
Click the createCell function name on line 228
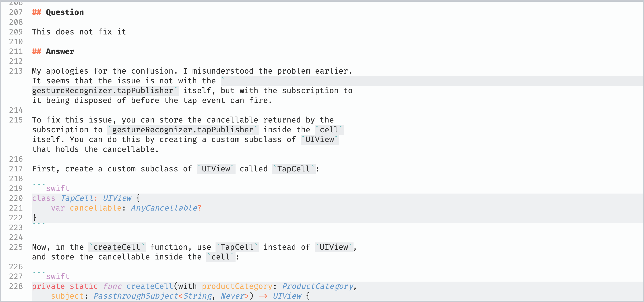coord(150,286)
